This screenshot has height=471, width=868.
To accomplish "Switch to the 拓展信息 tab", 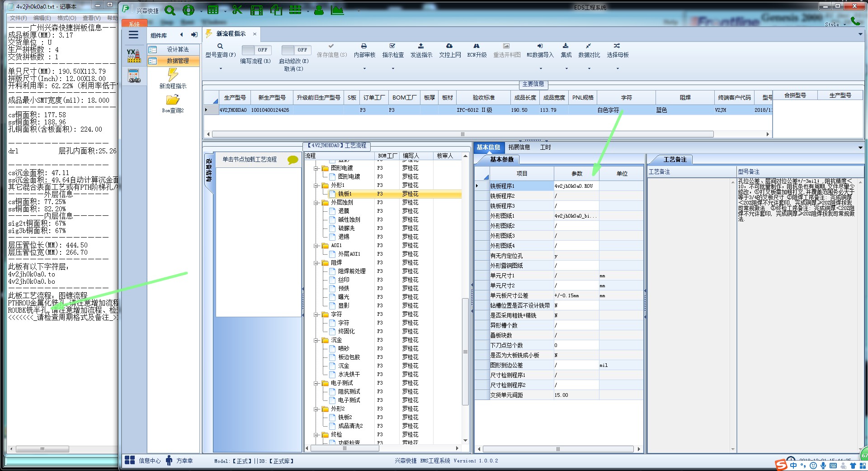I will [x=519, y=147].
